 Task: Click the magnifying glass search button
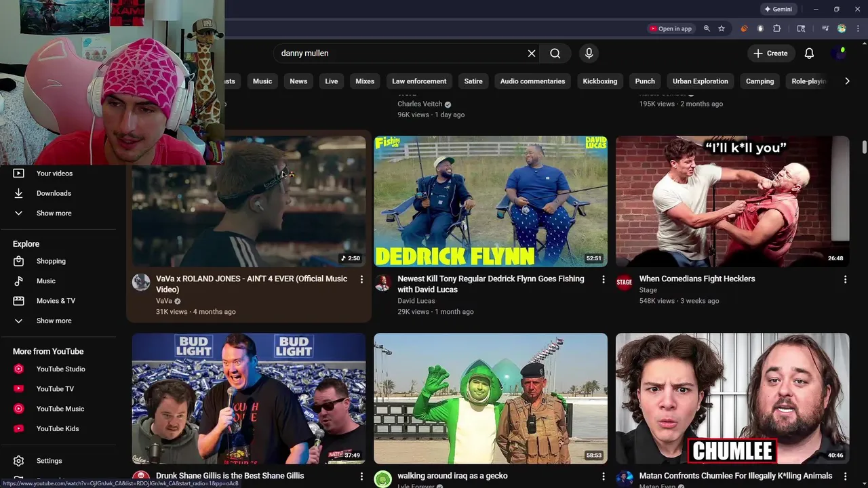point(555,54)
